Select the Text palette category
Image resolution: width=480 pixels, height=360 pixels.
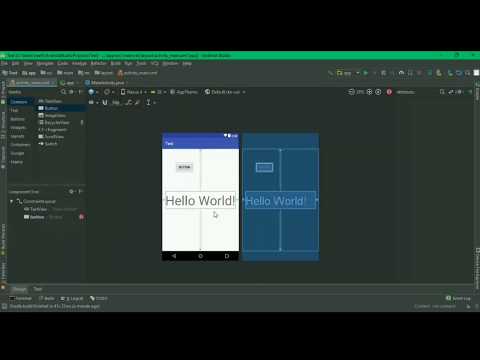(14, 110)
